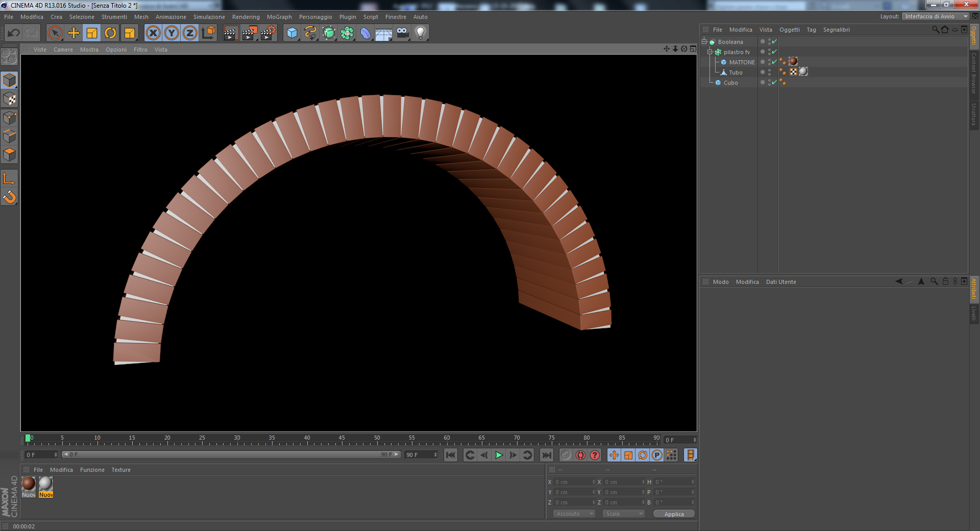Click the light bulb Light object icon
This screenshot has width=980, height=531.
click(x=420, y=33)
